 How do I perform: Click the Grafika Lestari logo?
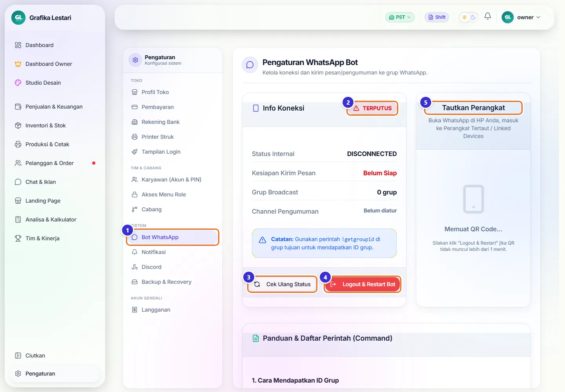18,18
